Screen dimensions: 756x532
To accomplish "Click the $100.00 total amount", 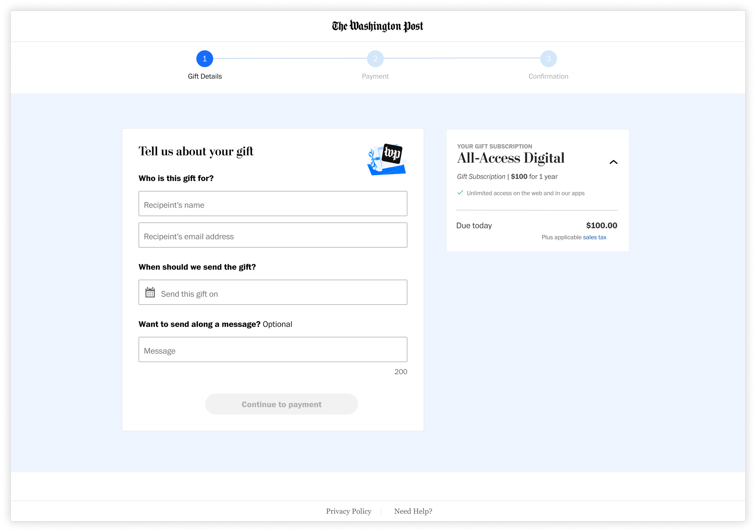I will click(601, 225).
